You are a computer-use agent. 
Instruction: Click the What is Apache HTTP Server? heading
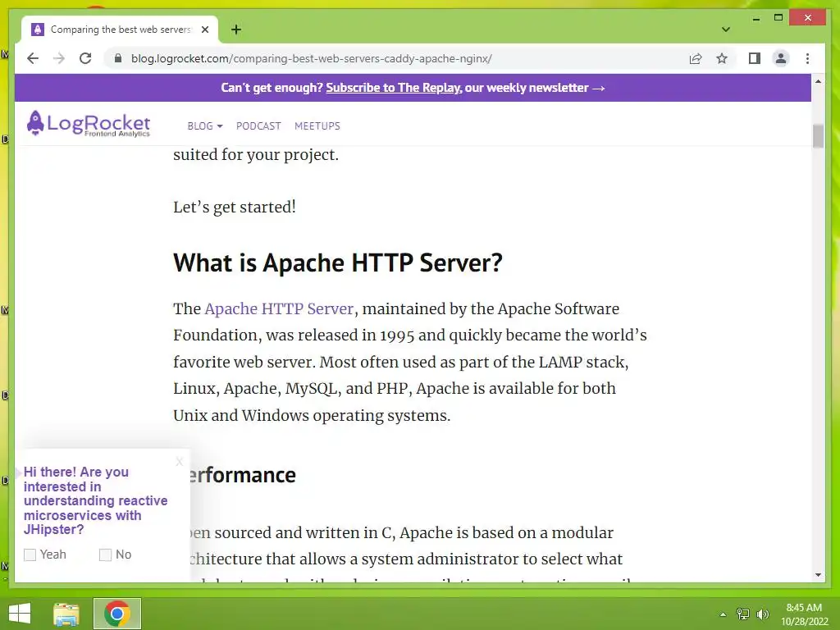click(337, 262)
